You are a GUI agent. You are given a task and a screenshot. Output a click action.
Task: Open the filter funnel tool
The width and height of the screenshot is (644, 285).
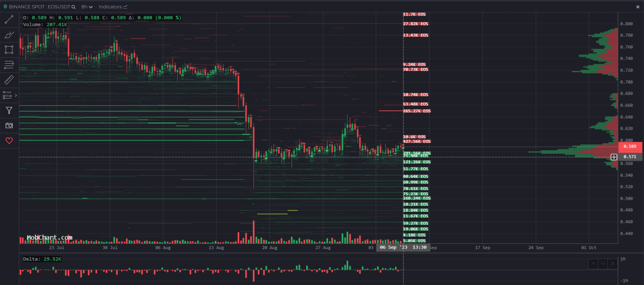[x=9, y=110]
